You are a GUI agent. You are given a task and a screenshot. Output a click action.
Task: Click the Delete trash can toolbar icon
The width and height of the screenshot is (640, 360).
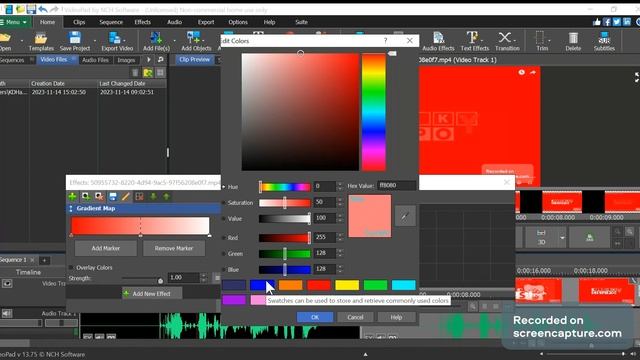coord(573,38)
